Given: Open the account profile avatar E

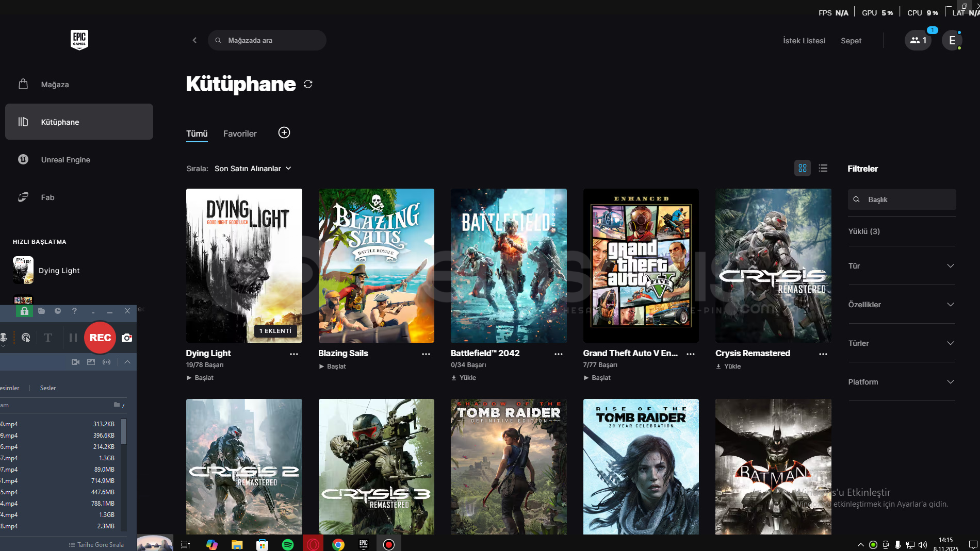Looking at the screenshot, I should (x=952, y=40).
